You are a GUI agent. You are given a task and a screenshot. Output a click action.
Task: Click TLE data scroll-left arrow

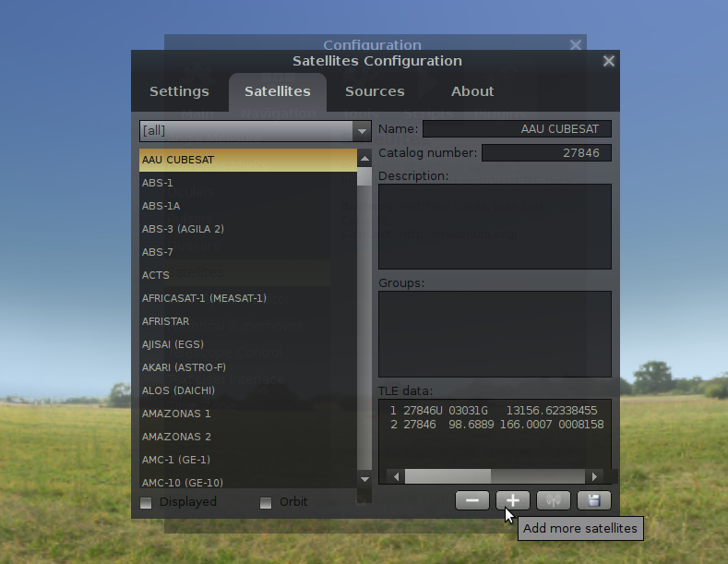(x=396, y=476)
